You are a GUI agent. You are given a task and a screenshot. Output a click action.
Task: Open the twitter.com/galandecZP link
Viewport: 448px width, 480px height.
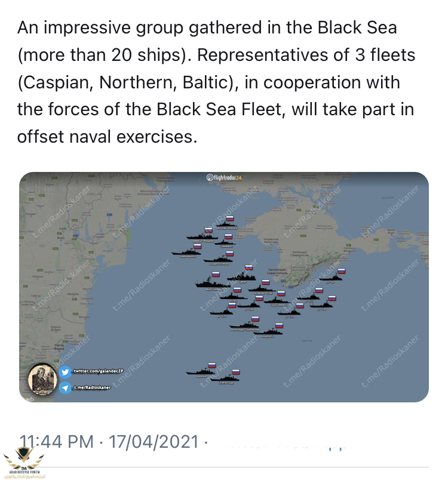[x=97, y=372]
